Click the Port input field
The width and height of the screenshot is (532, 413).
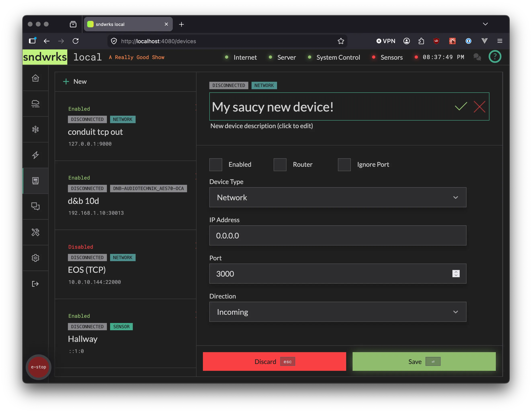pyautogui.click(x=338, y=274)
